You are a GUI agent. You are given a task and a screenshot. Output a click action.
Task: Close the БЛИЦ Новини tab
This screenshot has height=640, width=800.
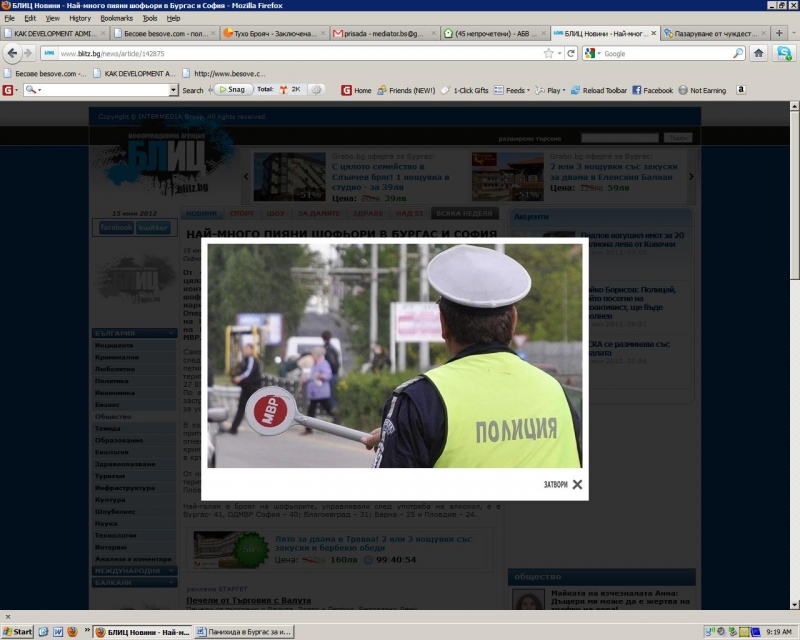(x=654, y=33)
